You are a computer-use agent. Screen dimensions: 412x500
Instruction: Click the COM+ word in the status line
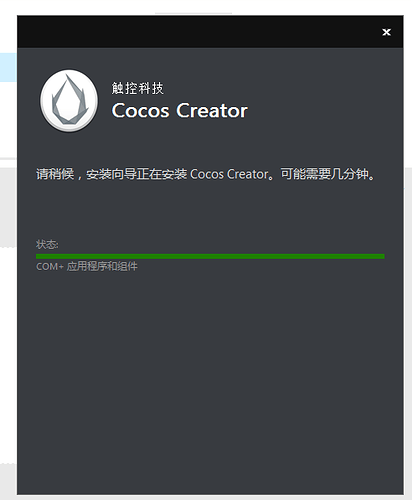coord(50,267)
